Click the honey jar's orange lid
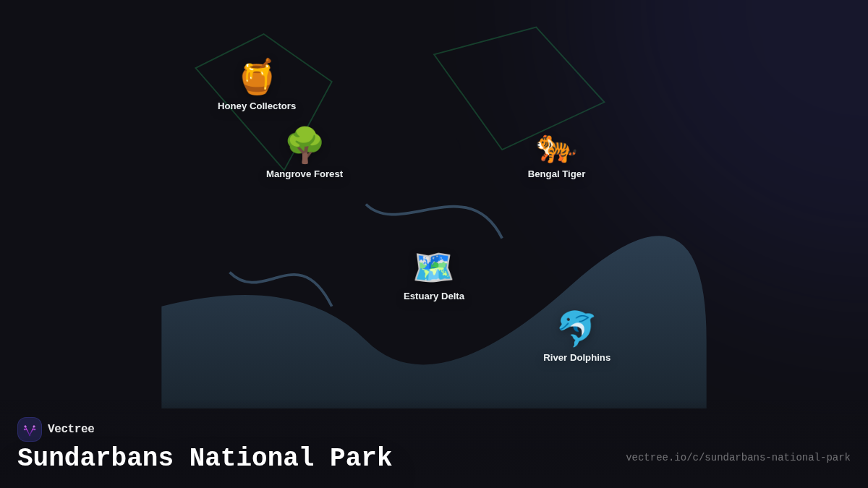The height and width of the screenshot is (488, 868). coord(255,67)
